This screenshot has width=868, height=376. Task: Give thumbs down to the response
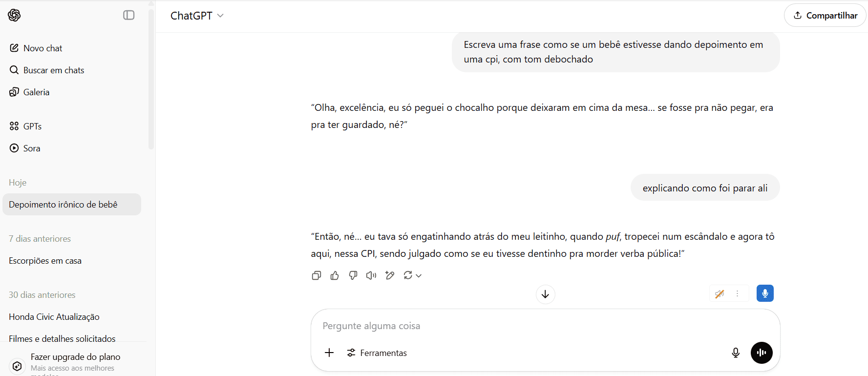[x=353, y=275]
